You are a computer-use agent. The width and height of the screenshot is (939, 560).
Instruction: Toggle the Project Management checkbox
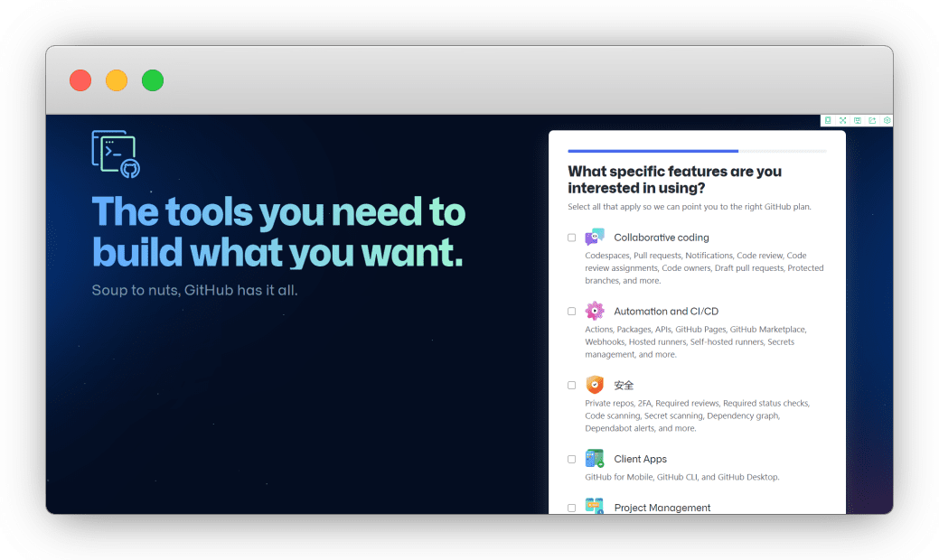coord(571,508)
